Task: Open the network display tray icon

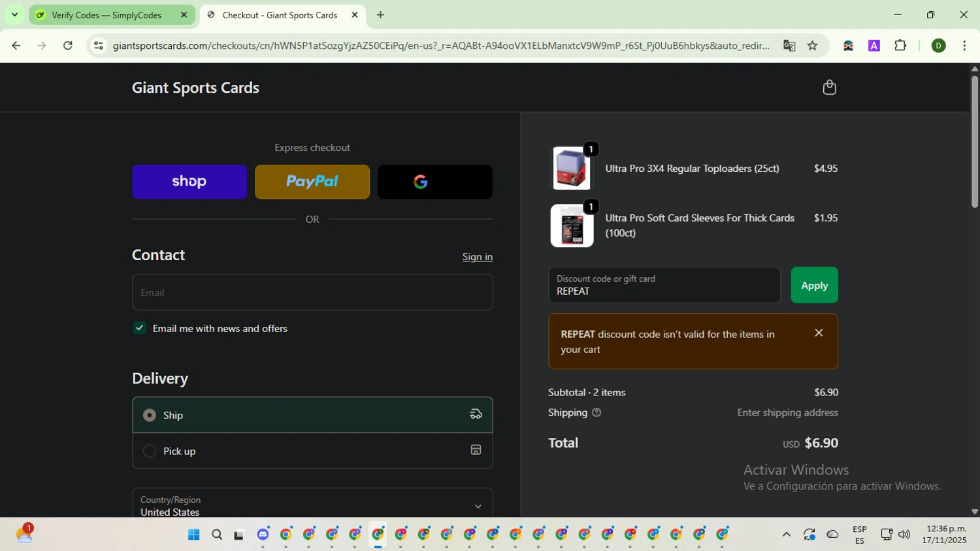Action: click(886, 535)
